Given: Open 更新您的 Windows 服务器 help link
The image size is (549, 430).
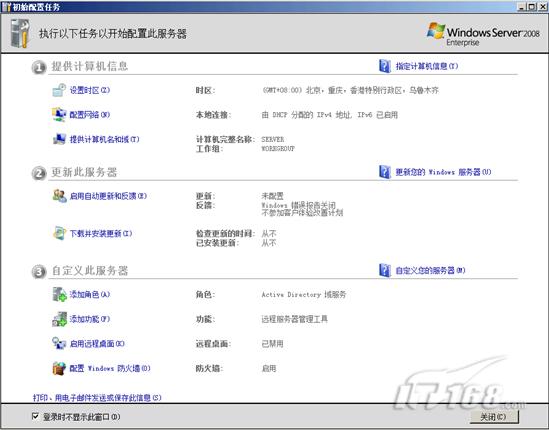Looking at the screenshot, I should tap(443, 172).
